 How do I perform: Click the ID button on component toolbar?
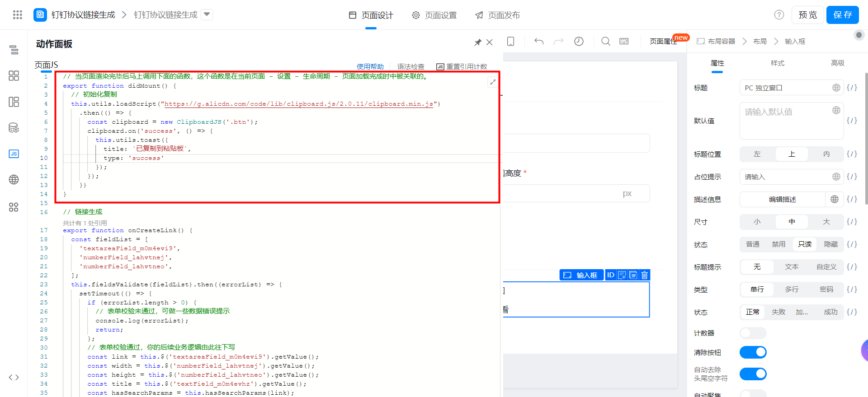611,275
